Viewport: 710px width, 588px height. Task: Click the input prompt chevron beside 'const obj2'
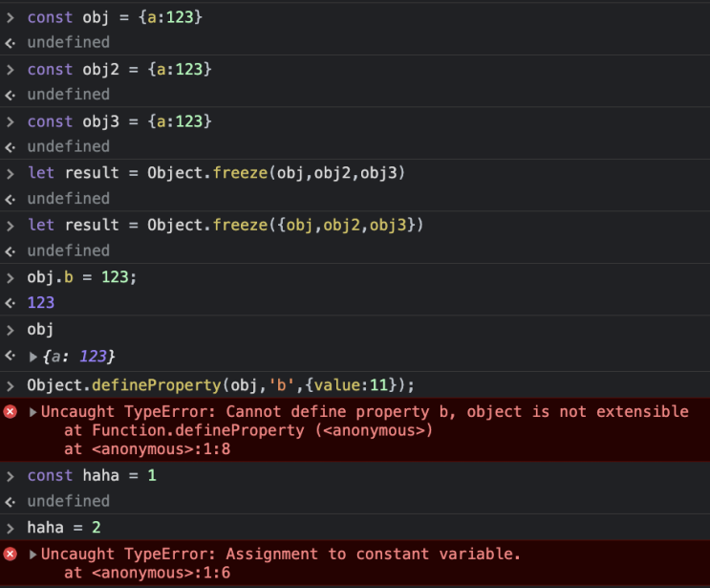10,70
